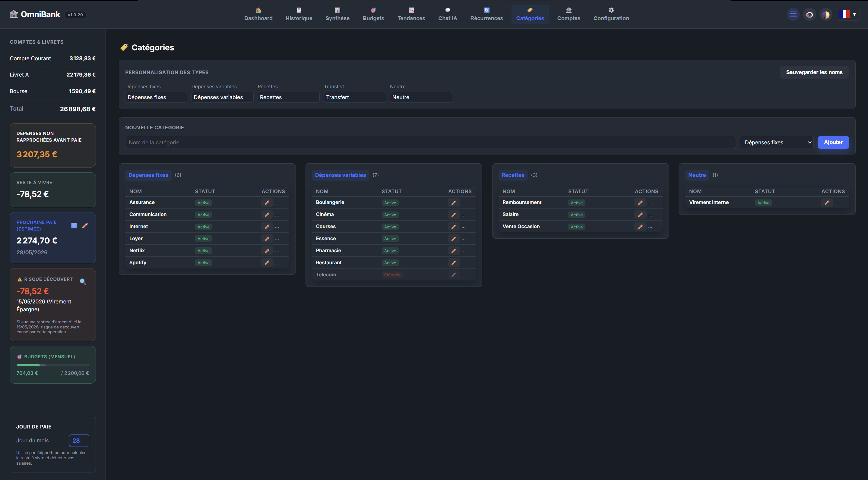Edit the Spotify category
The height and width of the screenshot is (480, 868).
pos(267,263)
